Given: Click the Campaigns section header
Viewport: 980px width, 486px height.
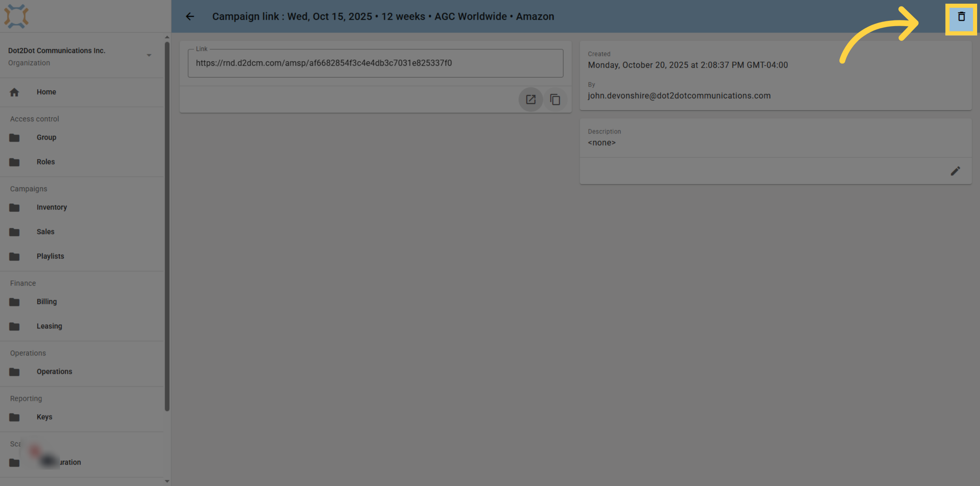Looking at the screenshot, I should [x=29, y=189].
